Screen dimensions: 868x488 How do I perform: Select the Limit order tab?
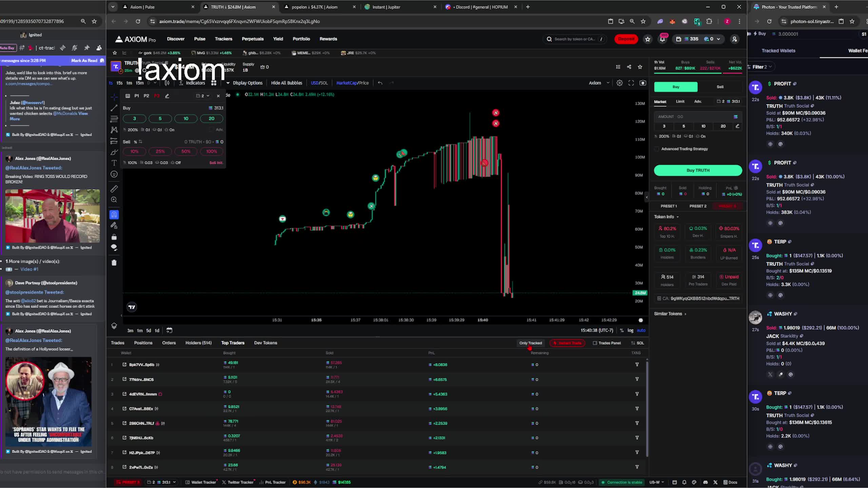click(680, 101)
